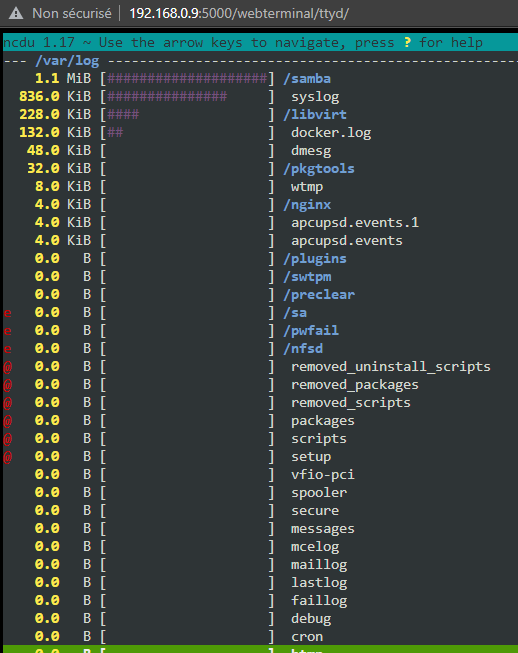This screenshot has height=653, width=518.
Task: Click the red error flag beside /nfsd
Action: click(7, 349)
